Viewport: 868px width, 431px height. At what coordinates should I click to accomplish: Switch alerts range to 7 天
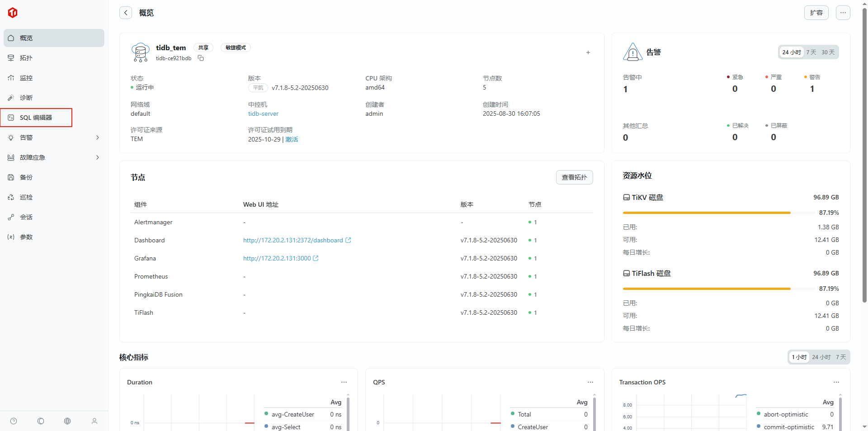[811, 52]
